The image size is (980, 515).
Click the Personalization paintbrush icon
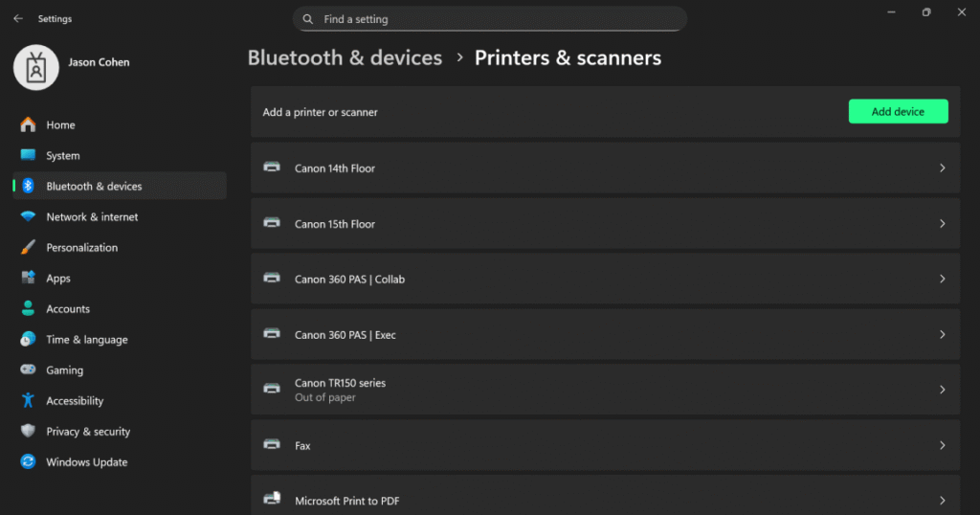[28, 247]
